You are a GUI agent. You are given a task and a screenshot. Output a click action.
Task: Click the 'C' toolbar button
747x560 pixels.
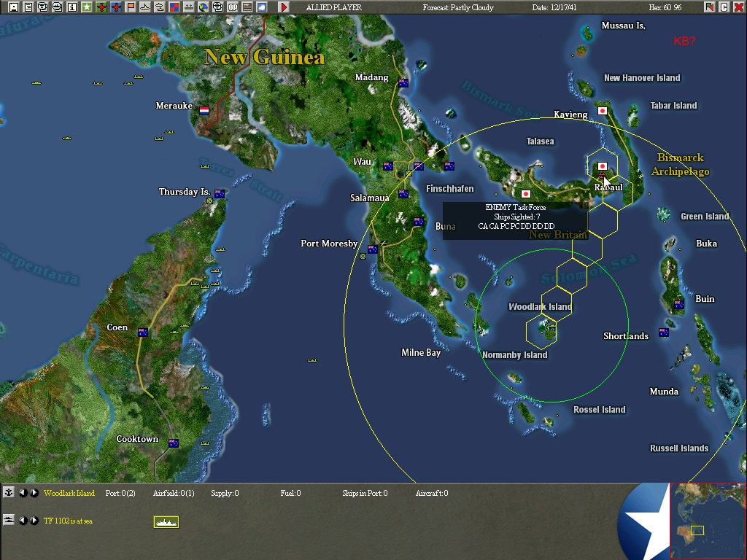tap(724, 7)
